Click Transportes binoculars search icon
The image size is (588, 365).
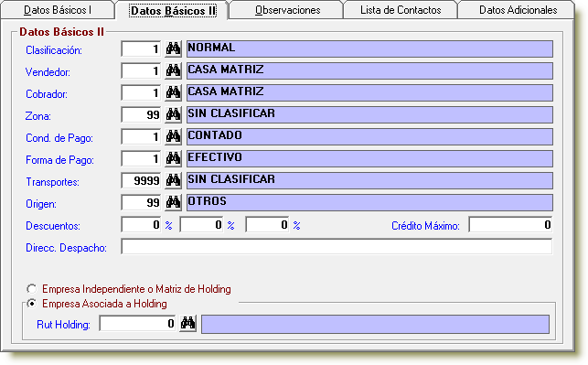(173, 180)
